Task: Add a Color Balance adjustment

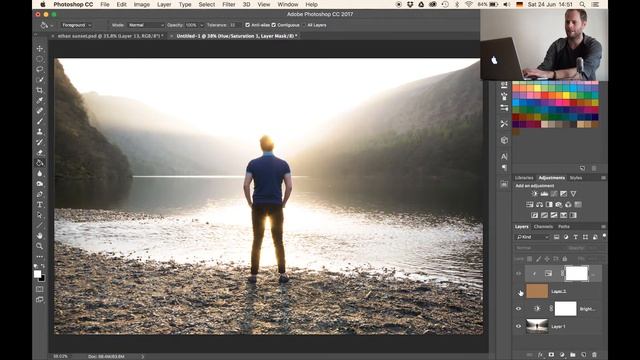Action: [539, 204]
